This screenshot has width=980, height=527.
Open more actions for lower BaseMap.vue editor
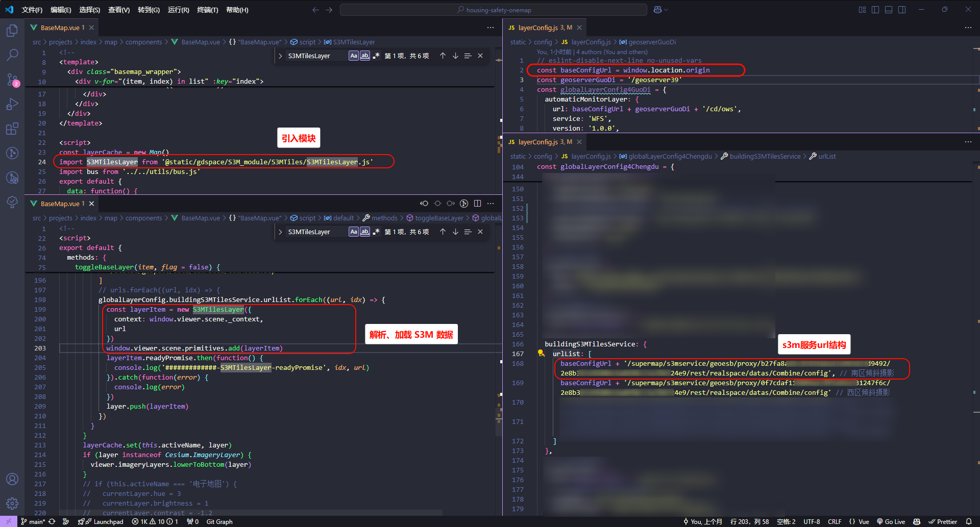click(x=491, y=204)
